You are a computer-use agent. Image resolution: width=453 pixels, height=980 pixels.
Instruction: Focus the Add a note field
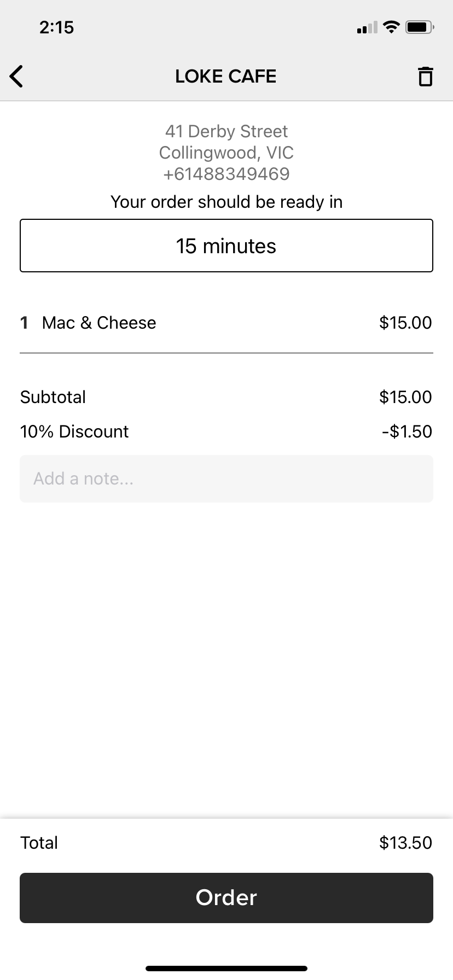tap(226, 479)
